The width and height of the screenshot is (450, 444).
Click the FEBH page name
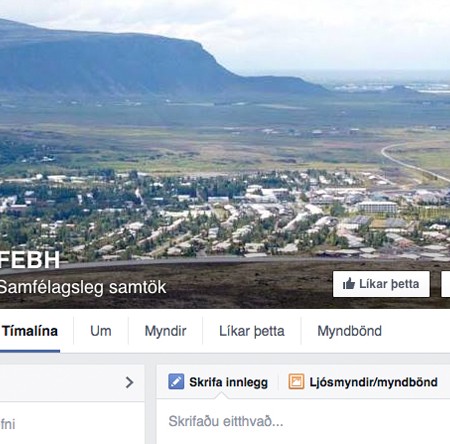(30, 260)
